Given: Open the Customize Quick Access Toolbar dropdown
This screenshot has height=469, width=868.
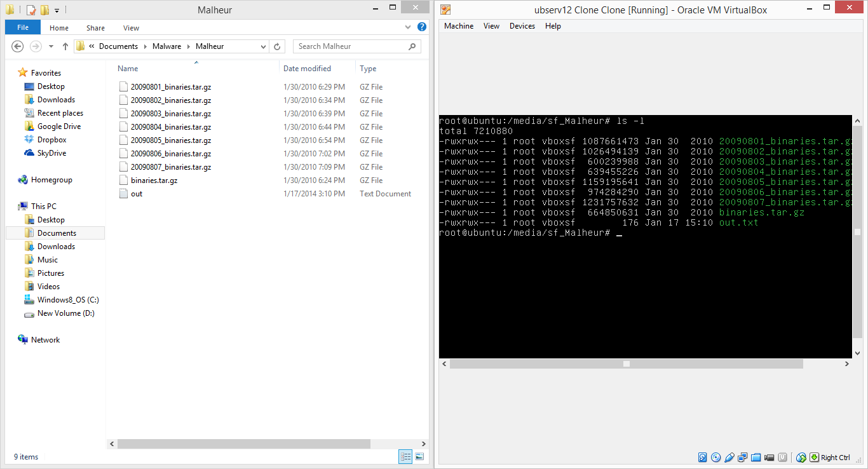Looking at the screenshot, I should click(57, 11).
